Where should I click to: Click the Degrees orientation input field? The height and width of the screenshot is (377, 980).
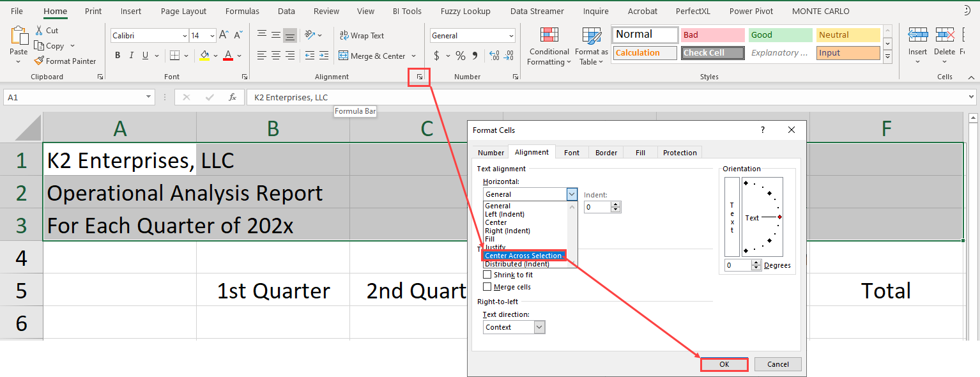(738, 265)
